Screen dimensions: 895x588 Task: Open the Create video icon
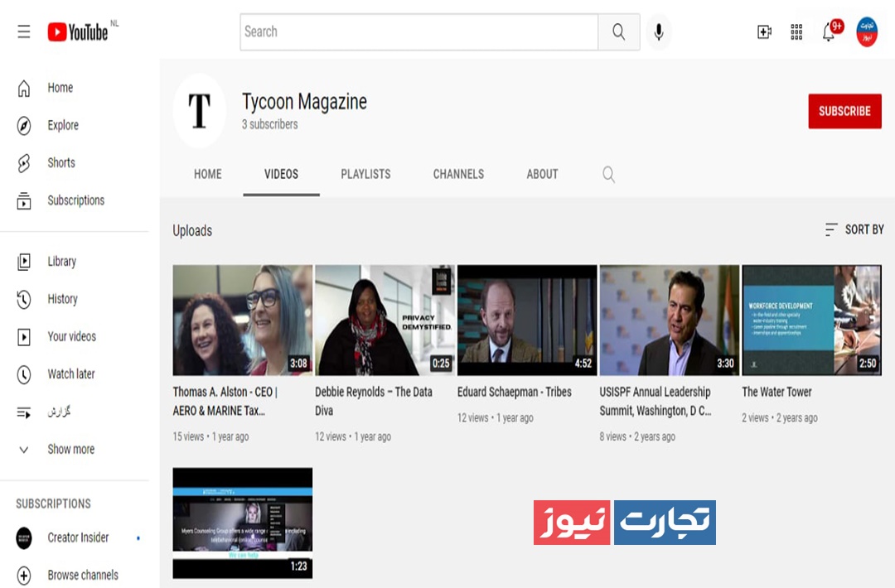tap(764, 32)
